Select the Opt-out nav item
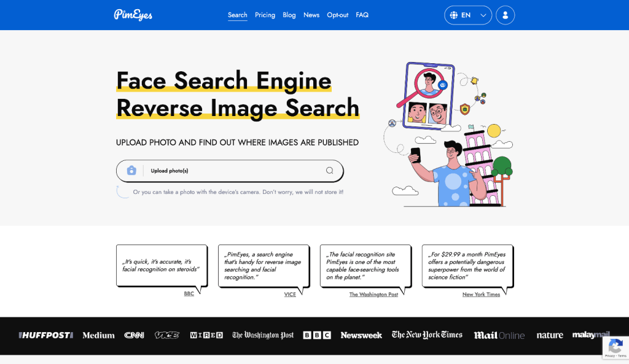This screenshot has height=364, width=629. pos(337,15)
